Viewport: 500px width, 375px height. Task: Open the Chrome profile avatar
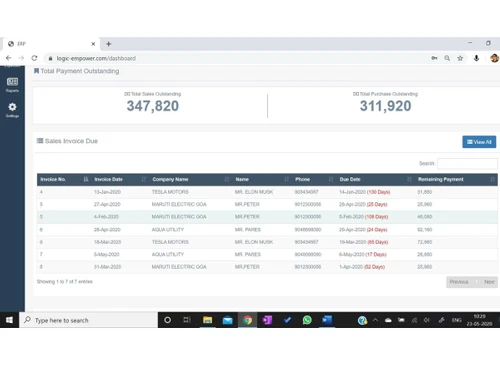coord(494,58)
